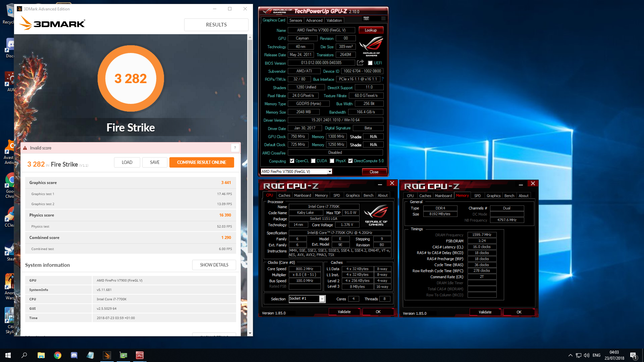Click the RESULTS button in 3DMark
Screen dimensions: 644x362
216,25
